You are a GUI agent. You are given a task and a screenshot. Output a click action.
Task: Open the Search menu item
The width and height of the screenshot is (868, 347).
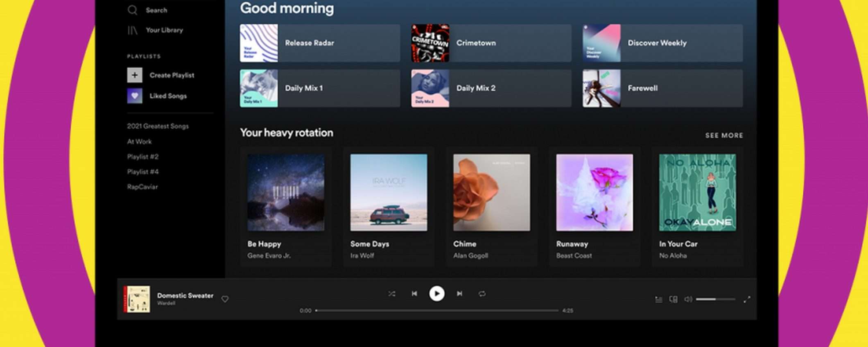(x=156, y=10)
